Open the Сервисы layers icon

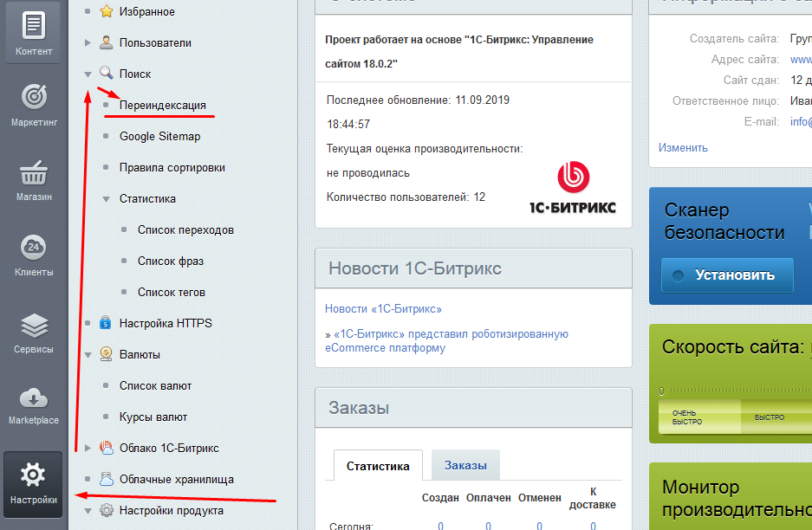coord(34,325)
